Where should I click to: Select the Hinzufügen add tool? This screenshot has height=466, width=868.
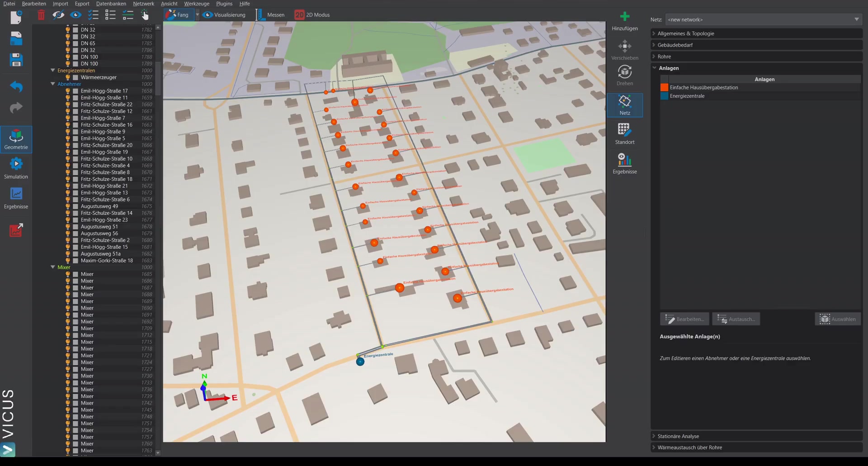coord(625,21)
